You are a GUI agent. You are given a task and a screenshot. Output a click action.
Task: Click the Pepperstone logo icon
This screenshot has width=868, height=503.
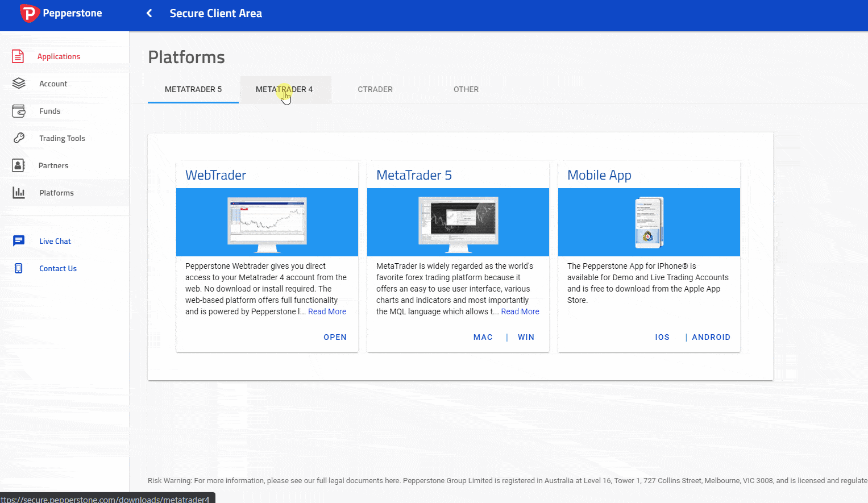pyautogui.click(x=29, y=13)
